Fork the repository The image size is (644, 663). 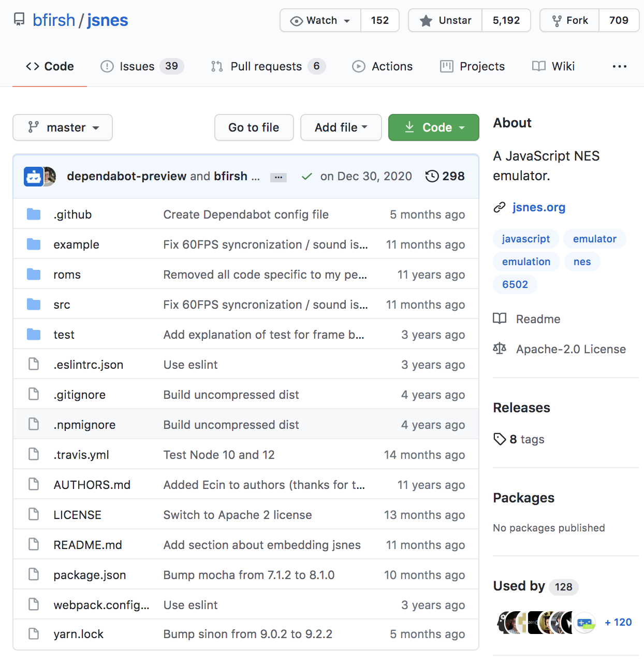[569, 20]
